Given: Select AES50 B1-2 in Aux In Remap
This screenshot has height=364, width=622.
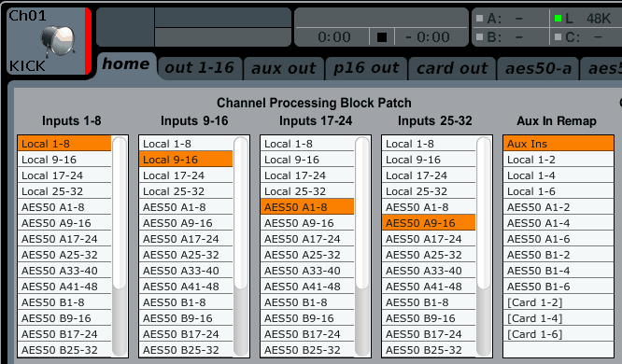Looking at the screenshot, I should pyautogui.click(x=558, y=255).
